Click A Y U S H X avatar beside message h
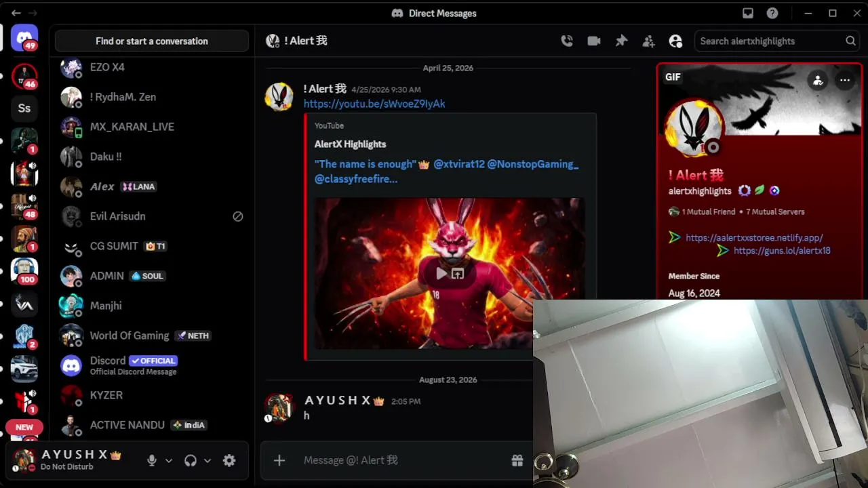Image resolution: width=868 pixels, height=488 pixels. (x=279, y=407)
